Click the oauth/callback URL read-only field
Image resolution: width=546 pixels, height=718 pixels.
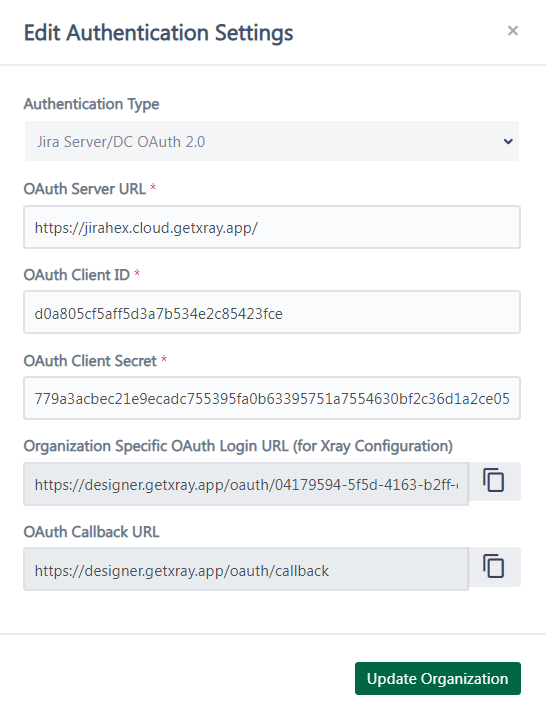[x=246, y=569]
